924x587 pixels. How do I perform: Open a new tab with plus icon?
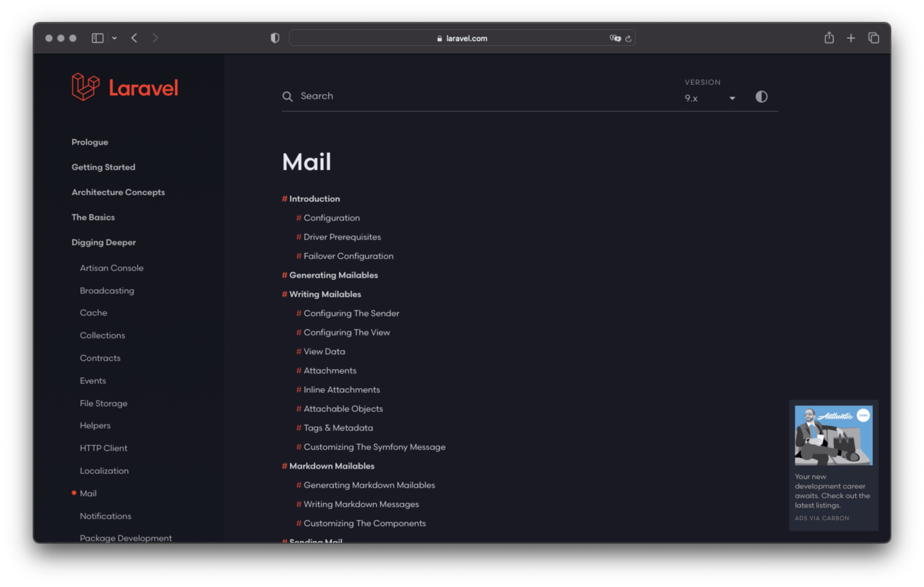pos(851,38)
